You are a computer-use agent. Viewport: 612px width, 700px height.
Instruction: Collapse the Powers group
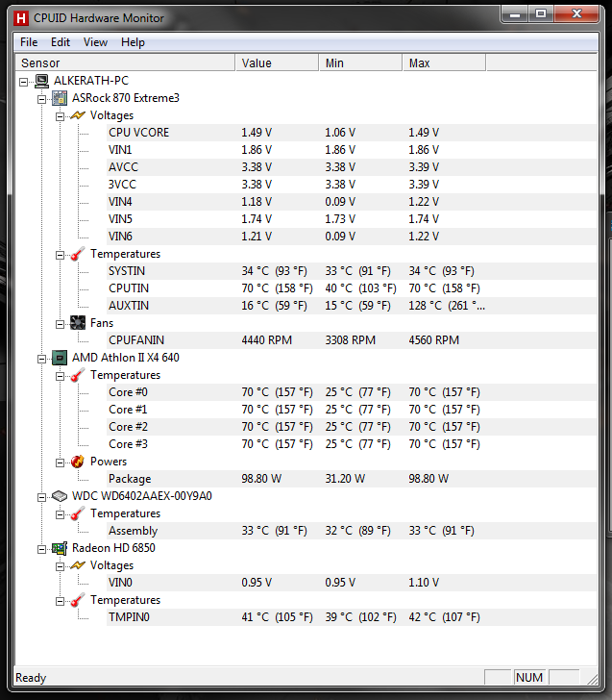60,462
